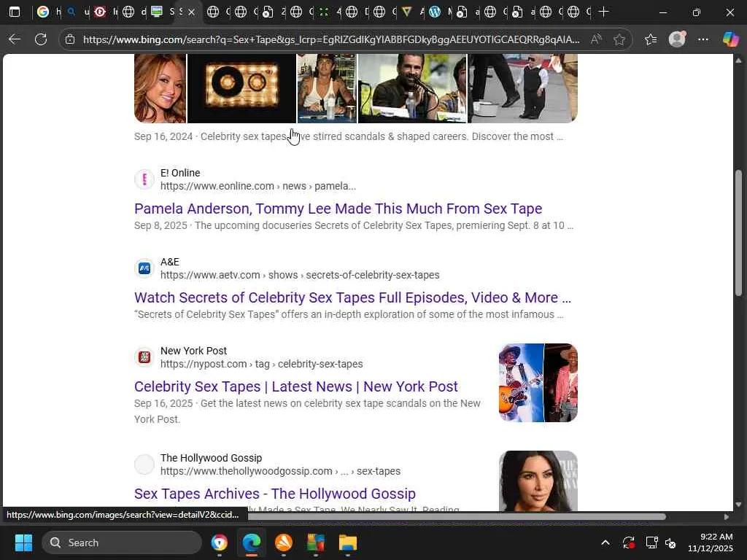Go back using the browser back arrow
This screenshot has height=560, width=747.
[x=15, y=39]
